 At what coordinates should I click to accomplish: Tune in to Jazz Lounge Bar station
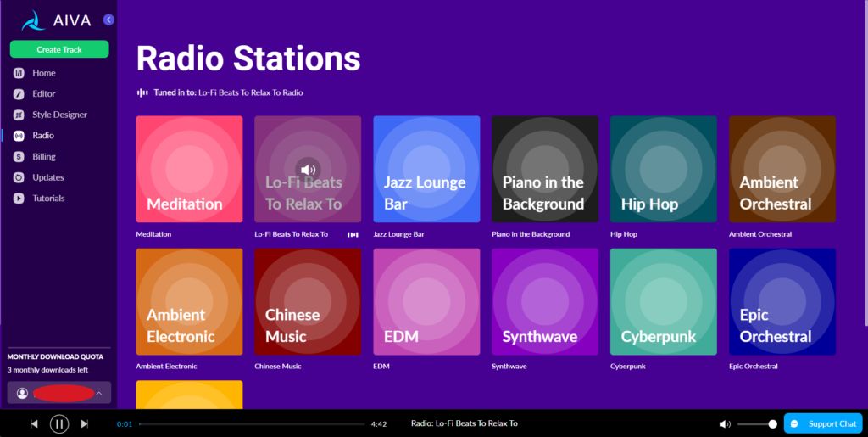tap(427, 169)
